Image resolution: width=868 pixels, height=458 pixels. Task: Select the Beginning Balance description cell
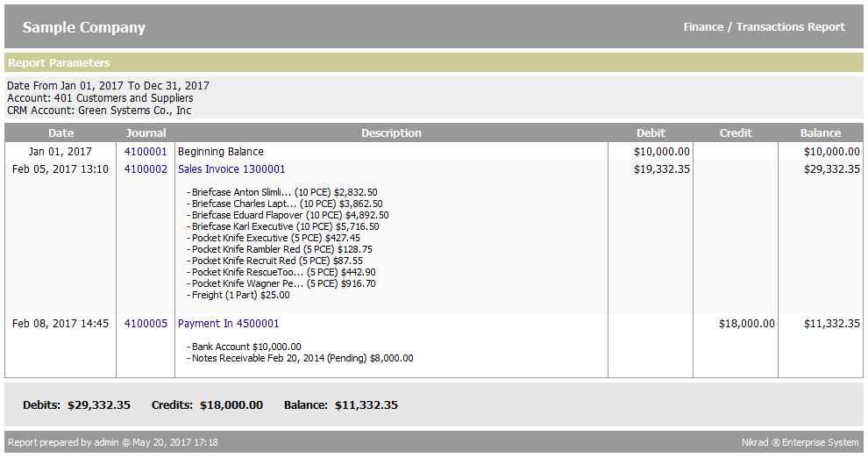[221, 152]
